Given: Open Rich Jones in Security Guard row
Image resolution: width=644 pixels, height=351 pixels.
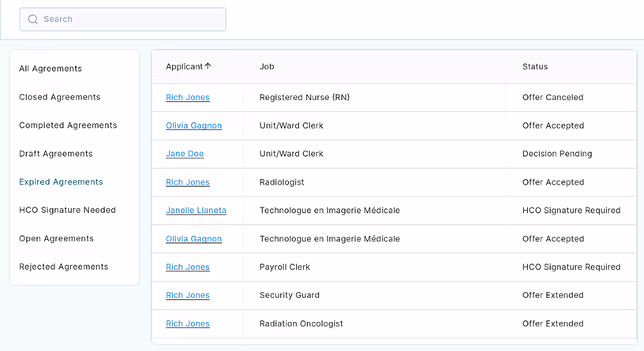Looking at the screenshot, I should click(188, 295).
